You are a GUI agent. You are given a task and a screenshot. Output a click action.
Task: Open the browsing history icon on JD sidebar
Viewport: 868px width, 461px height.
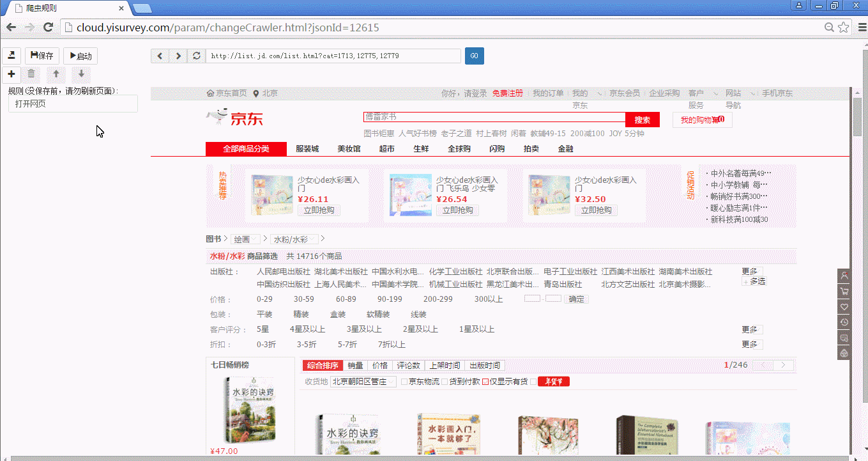click(x=844, y=322)
